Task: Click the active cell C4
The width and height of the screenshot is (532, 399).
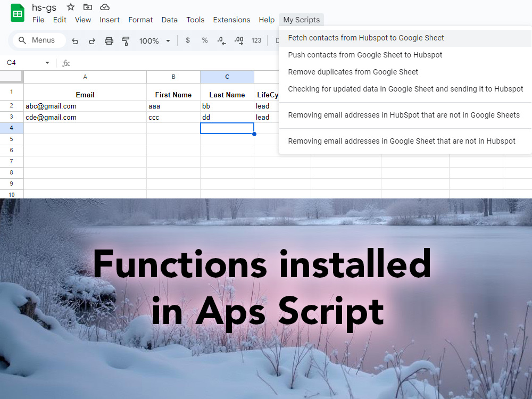Action: tap(227, 128)
